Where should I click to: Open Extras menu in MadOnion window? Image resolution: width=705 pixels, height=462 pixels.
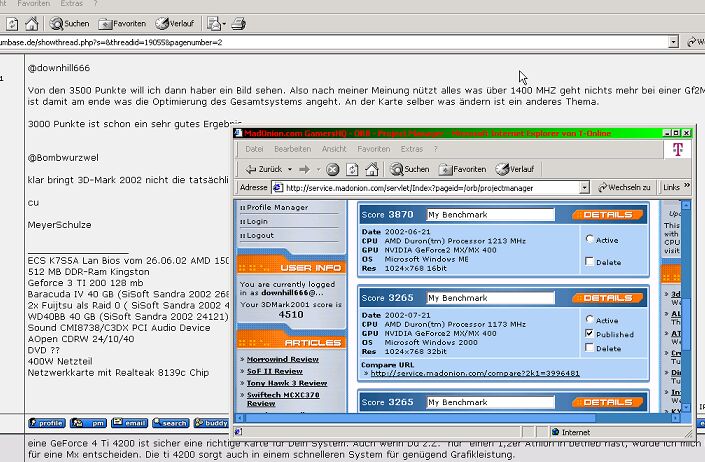pos(411,149)
